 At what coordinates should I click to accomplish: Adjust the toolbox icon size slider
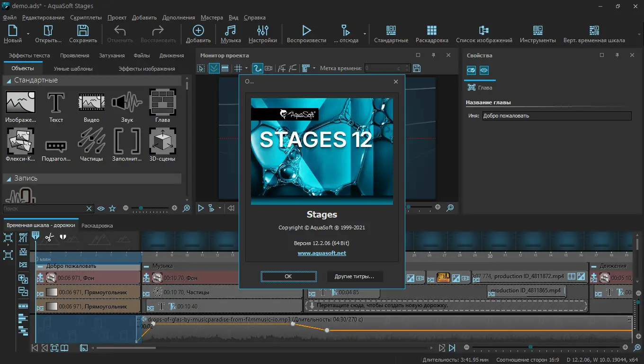[150, 208]
